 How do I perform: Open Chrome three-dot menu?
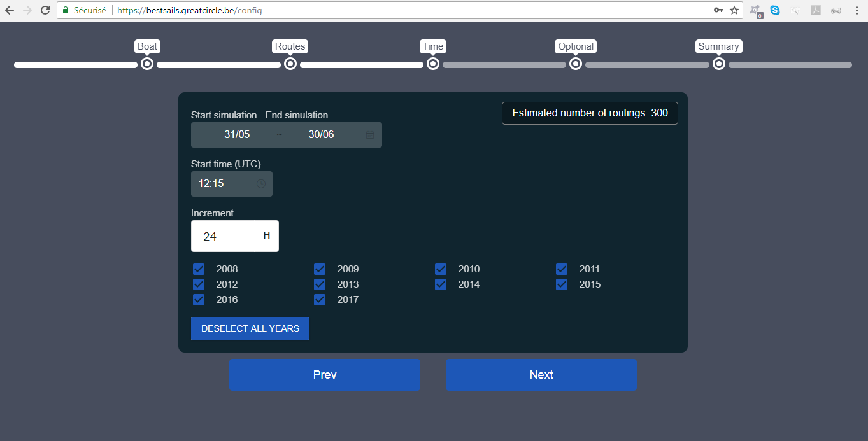click(857, 10)
